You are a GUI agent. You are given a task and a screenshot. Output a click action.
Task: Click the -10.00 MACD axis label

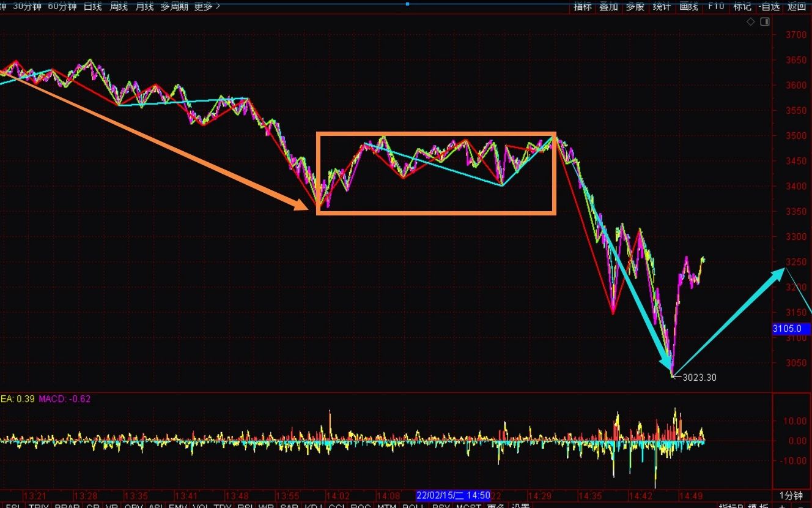pos(794,461)
